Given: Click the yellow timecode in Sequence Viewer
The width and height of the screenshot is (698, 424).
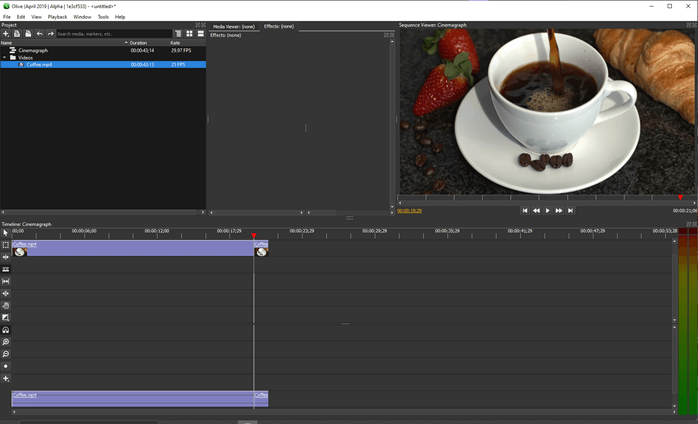Looking at the screenshot, I should point(409,211).
